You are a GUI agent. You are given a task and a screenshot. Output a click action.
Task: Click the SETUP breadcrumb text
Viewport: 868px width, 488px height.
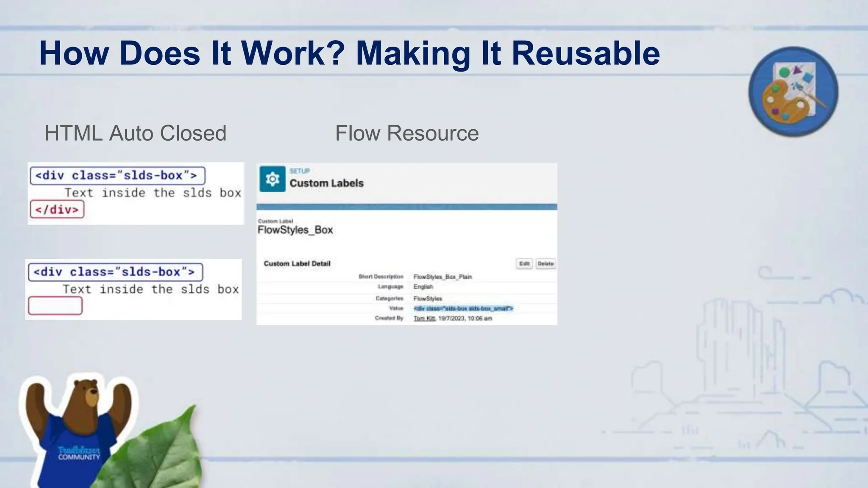300,171
